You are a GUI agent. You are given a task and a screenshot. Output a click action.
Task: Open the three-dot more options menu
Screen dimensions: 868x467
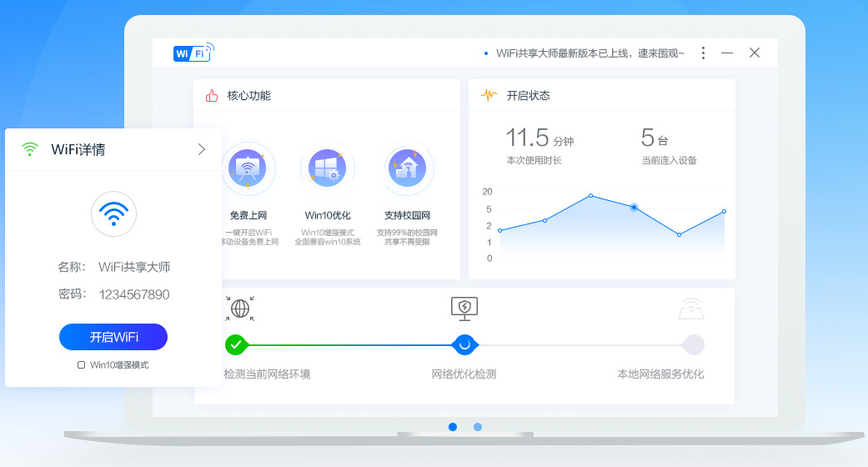click(703, 53)
